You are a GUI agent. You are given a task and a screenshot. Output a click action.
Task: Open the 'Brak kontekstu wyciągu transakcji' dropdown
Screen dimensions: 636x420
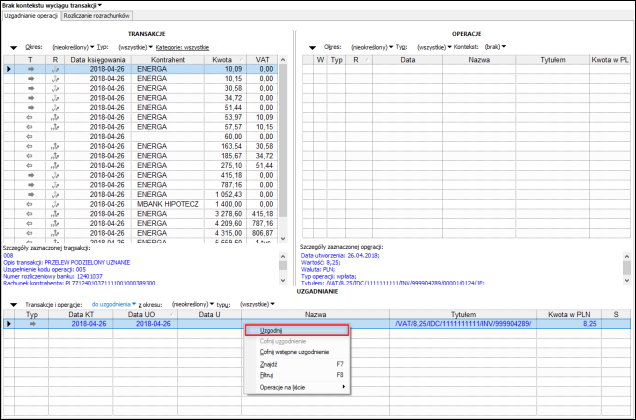pos(51,6)
